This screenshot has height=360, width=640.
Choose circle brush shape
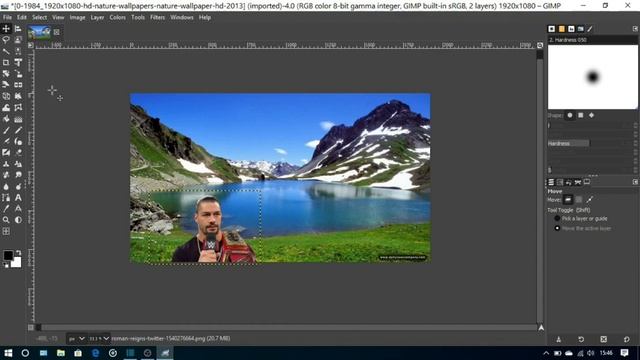[570, 115]
